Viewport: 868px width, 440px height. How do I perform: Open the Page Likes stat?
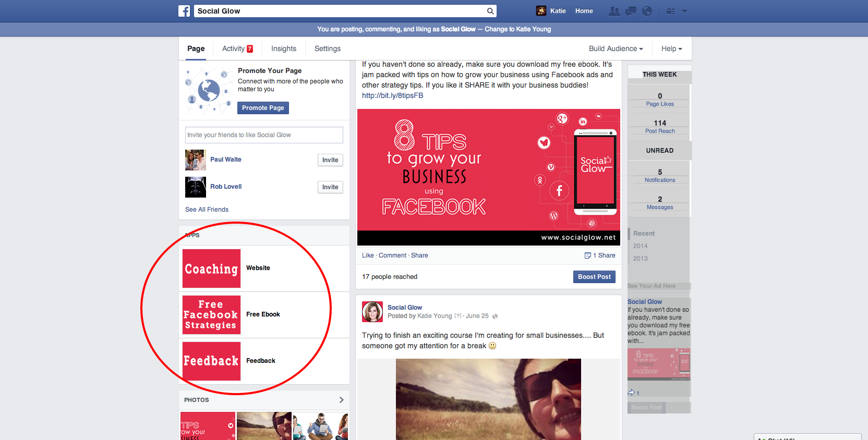tap(660, 100)
